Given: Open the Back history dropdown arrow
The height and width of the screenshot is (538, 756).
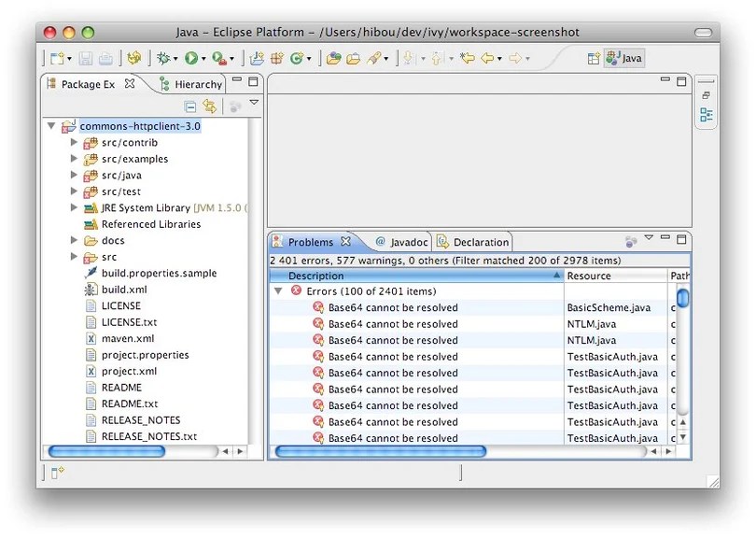Looking at the screenshot, I should [499, 59].
